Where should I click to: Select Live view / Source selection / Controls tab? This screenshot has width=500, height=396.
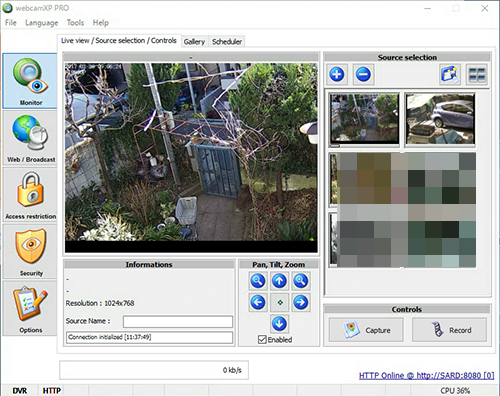tap(119, 41)
